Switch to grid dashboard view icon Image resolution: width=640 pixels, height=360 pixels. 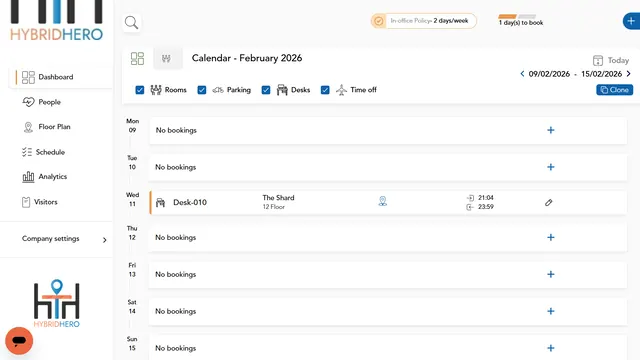(x=137, y=58)
